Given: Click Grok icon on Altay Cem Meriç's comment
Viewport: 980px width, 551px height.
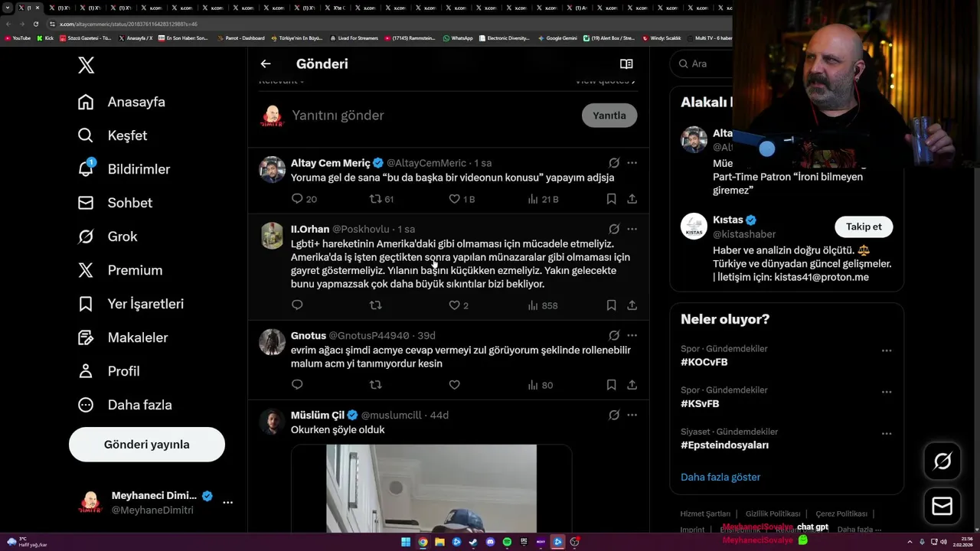Looking at the screenshot, I should (614, 163).
